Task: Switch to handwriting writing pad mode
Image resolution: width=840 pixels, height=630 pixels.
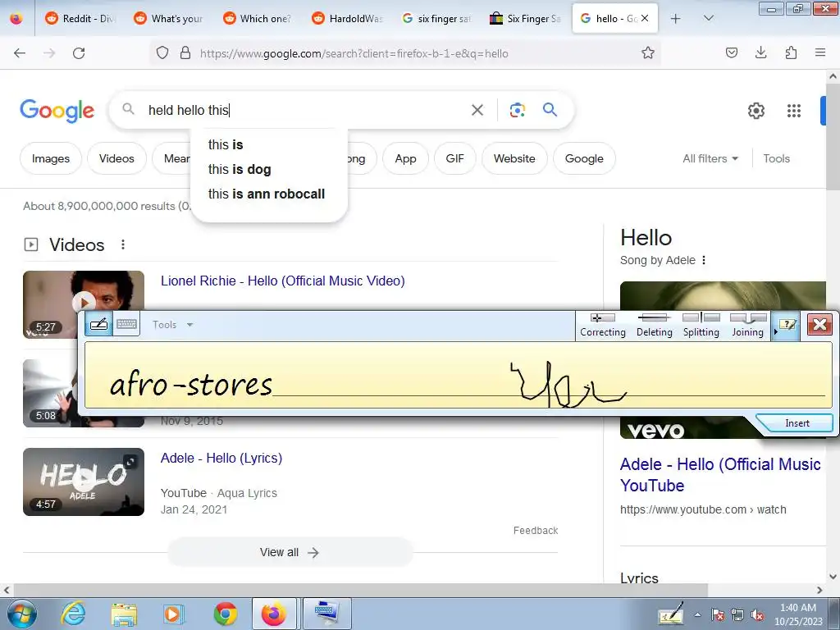Action: (99, 324)
